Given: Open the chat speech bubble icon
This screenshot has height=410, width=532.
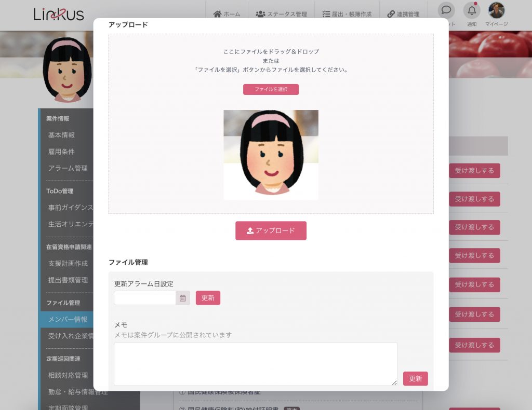Looking at the screenshot, I should 446,11.
